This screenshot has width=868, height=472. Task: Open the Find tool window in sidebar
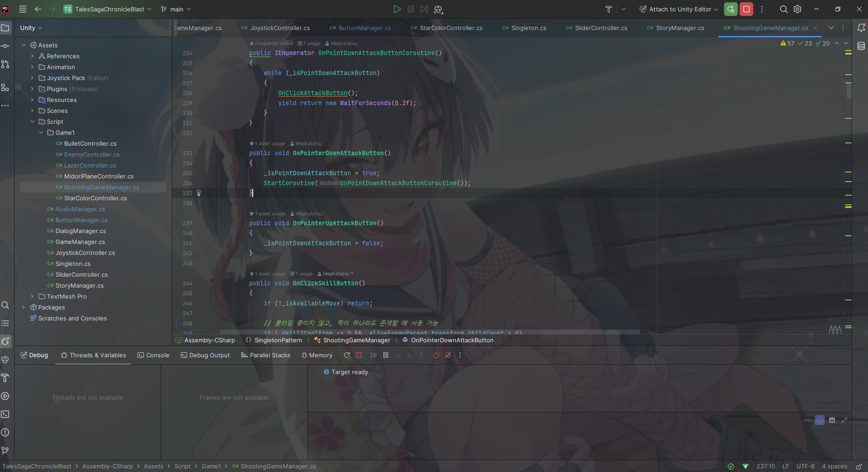coord(5,305)
